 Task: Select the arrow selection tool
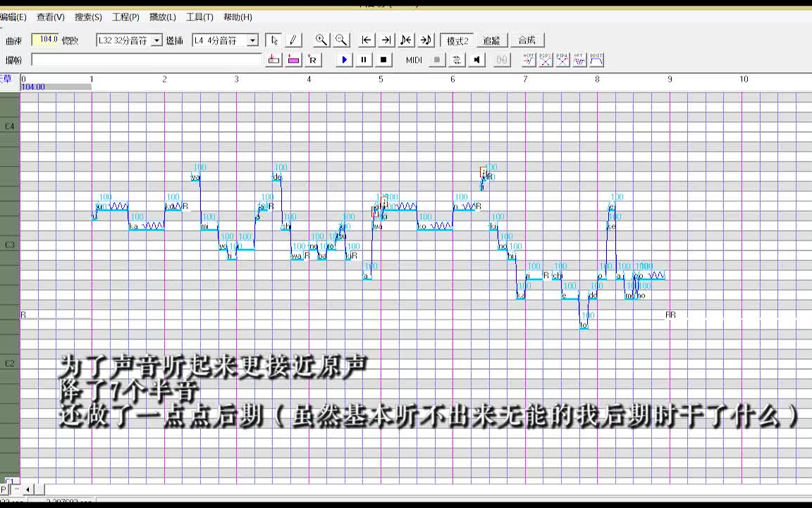click(274, 40)
